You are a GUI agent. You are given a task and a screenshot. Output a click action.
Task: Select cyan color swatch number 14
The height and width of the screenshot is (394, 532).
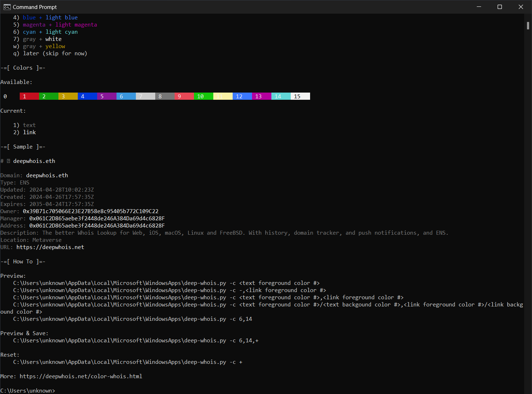pos(281,96)
